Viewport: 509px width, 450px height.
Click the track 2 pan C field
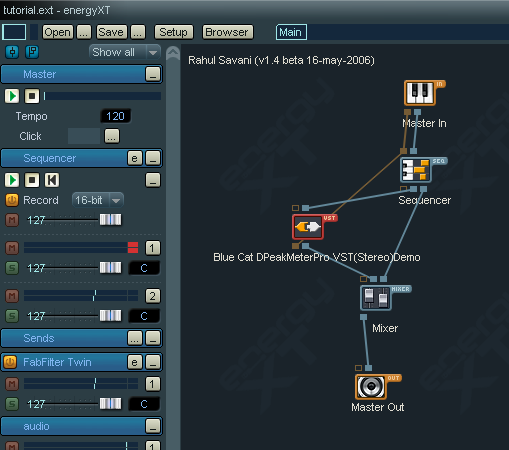pos(144,316)
